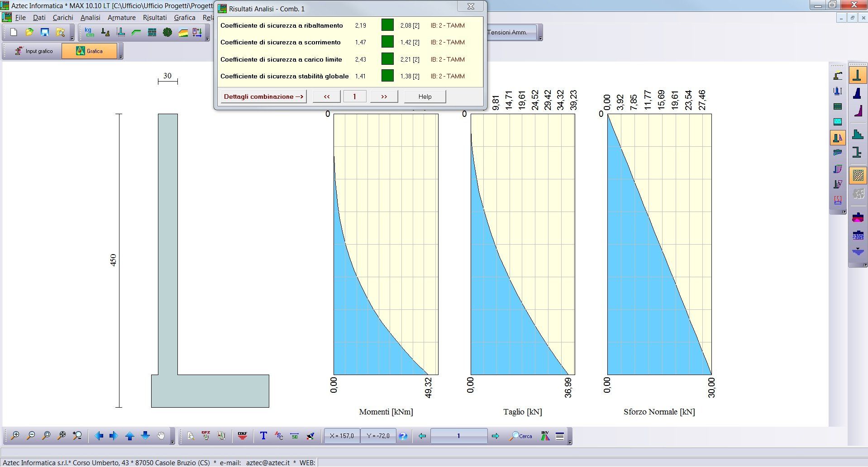Viewport: 868px width, 467px height.
Task: Select the blue text T tool
Action: coord(263,436)
